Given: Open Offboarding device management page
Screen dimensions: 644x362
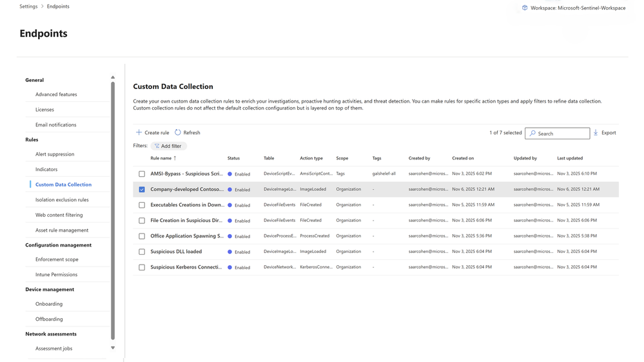Looking at the screenshot, I should point(49,319).
